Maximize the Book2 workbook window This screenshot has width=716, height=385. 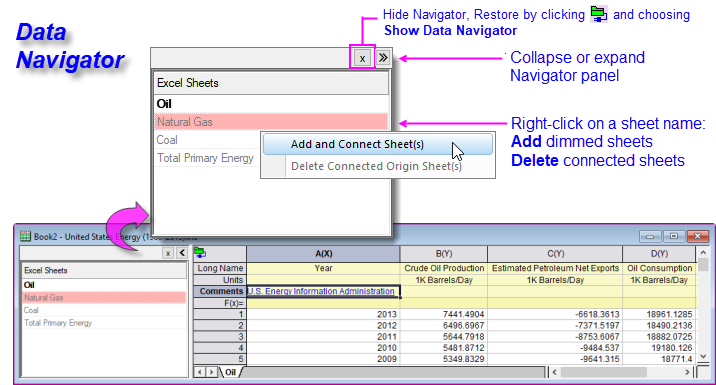click(x=674, y=236)
